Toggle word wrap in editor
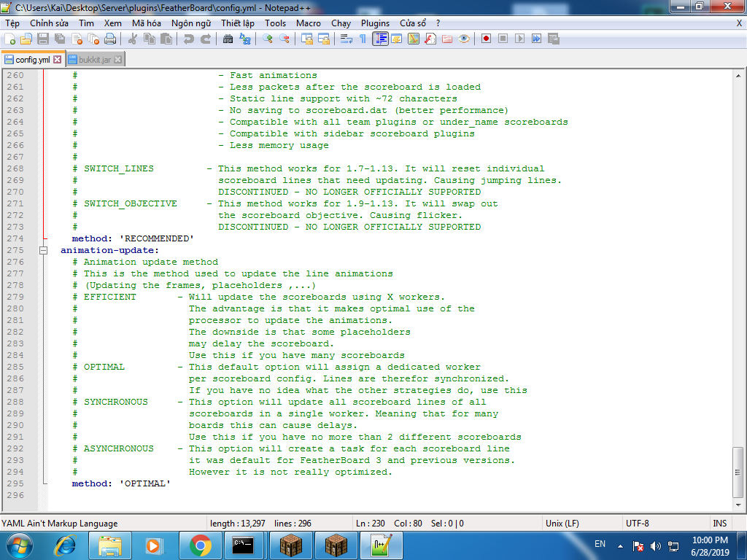The height and width of the screenshot is (560, 747). [347, 39]
